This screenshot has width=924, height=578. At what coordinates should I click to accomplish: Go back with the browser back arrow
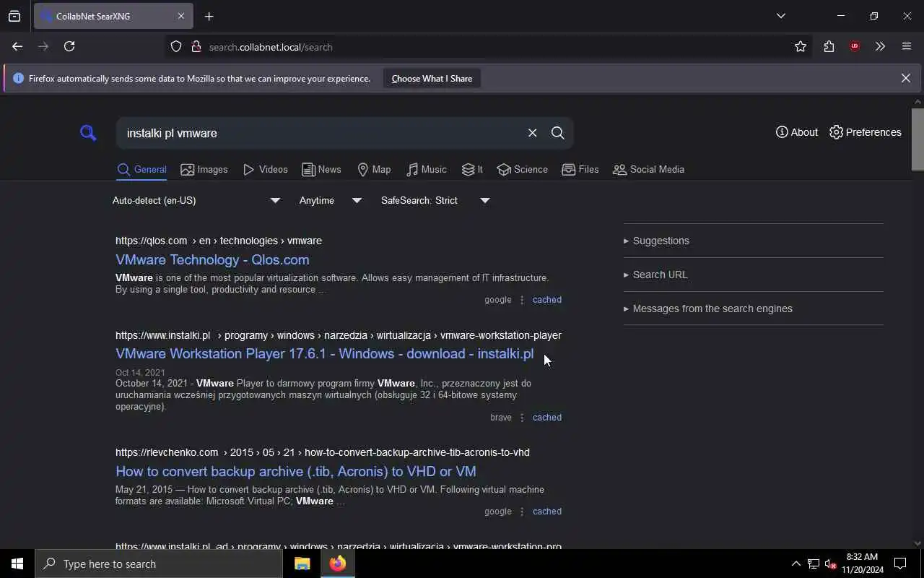coord(17,46)
